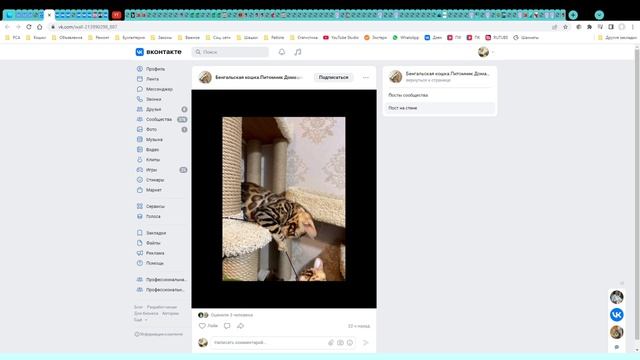This screenshot has width=640, height=360.
Task: Select the wall post tab in right panel
Action: pos(440,108)
